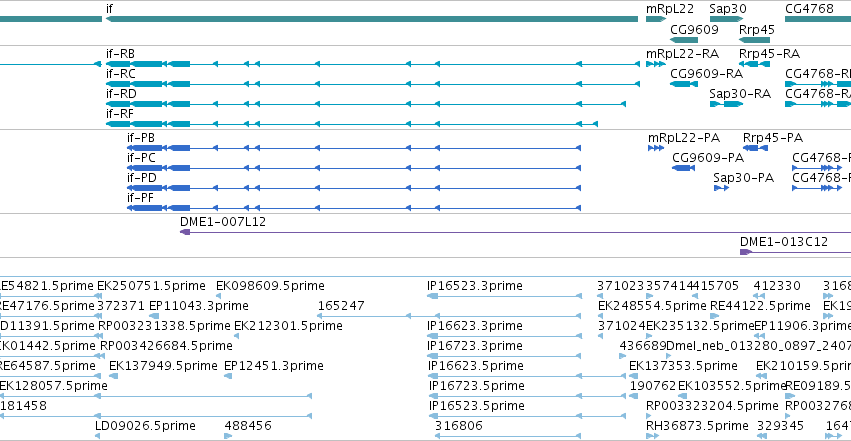This screenshot has height=441, width=851.
Task: Select EST RP003231338.5prime
Action: pyautogui.click(x=164, y=326)
